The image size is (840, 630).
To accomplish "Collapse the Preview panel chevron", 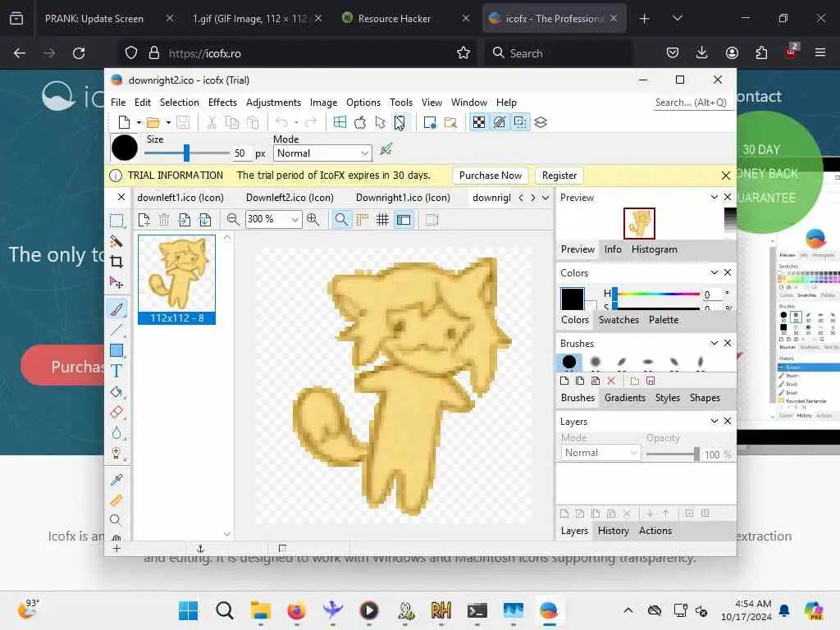I will pos(714,197).
